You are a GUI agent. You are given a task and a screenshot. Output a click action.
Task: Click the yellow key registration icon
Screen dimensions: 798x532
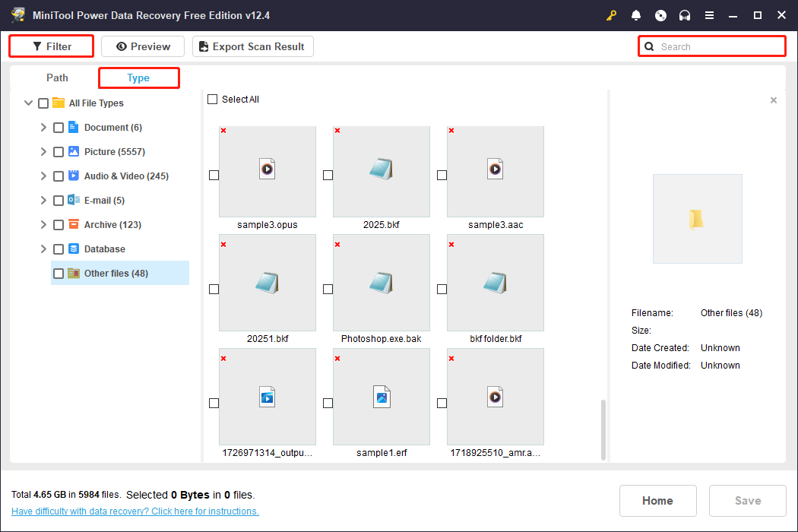point(612,15)
